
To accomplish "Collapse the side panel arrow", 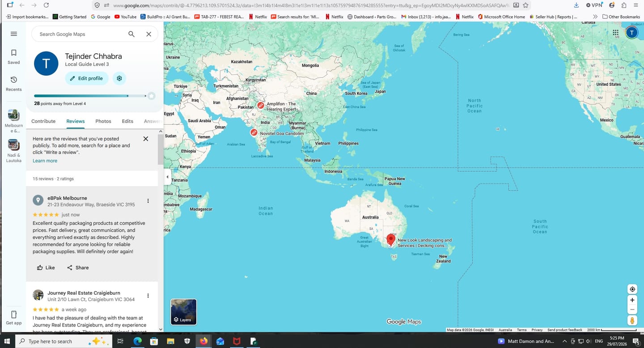I will [167, 177].
